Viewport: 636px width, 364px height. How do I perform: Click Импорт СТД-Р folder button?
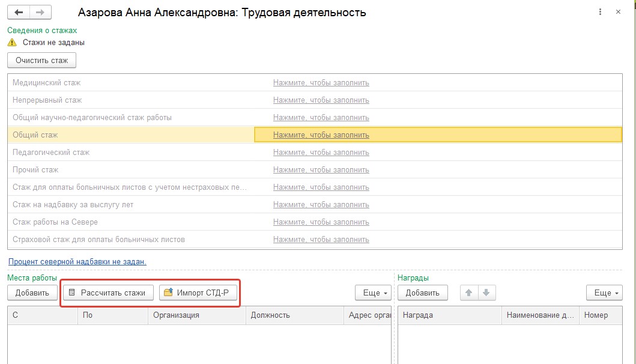(198, 293)
